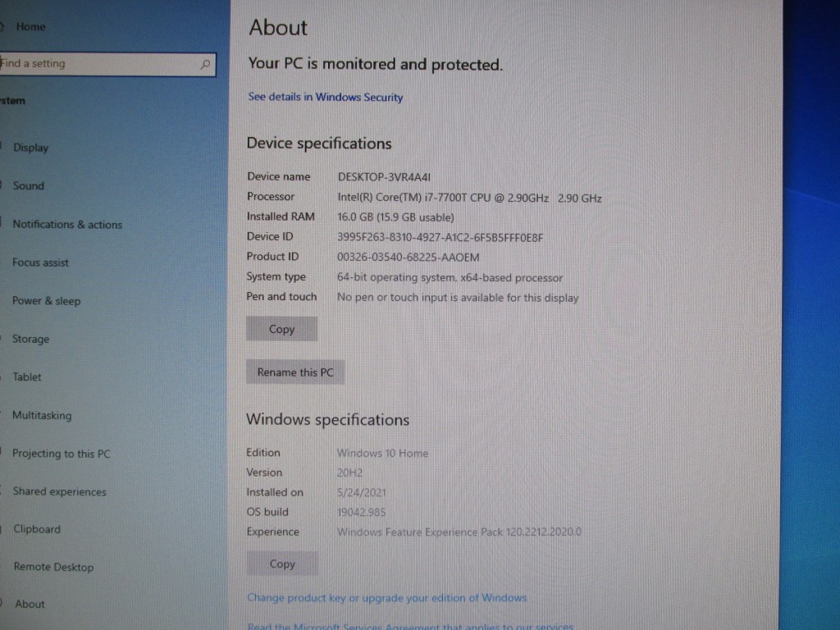Open Projecting to this PC settings

[61, 454]
